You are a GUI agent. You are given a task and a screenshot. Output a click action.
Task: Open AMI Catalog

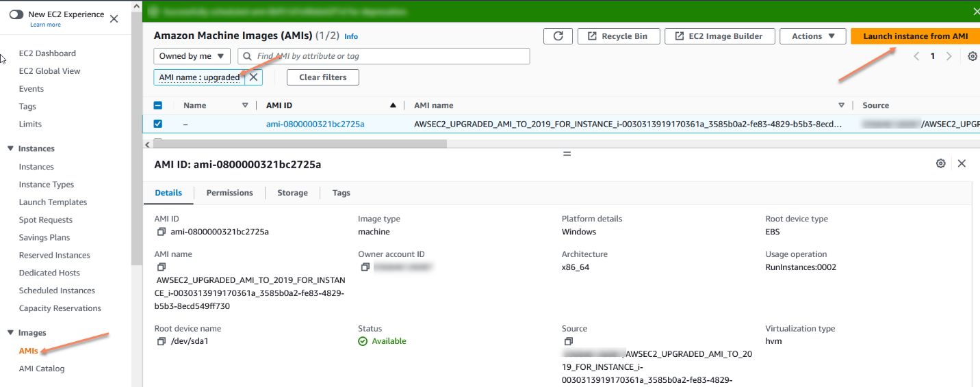pyautogui.click(x=42, y=369)
